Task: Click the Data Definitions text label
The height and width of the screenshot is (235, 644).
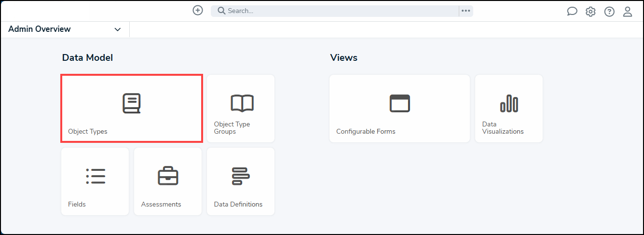Action: 238,204
